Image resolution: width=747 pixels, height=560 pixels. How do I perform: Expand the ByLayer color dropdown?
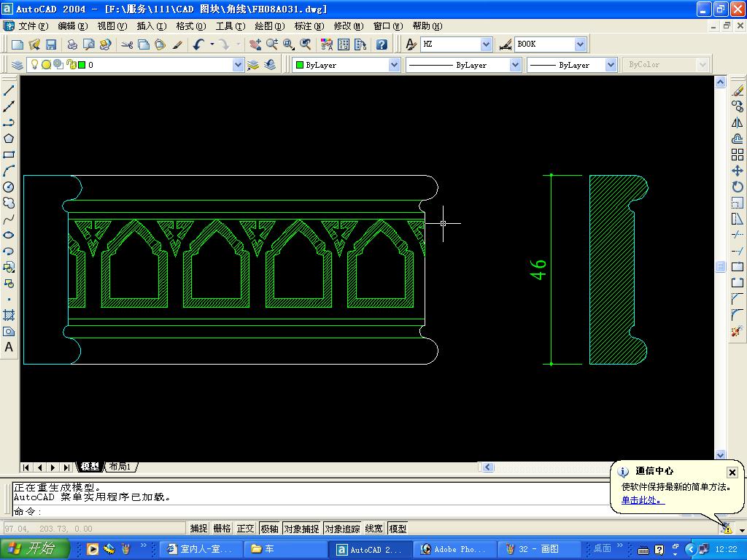(394, 65)
